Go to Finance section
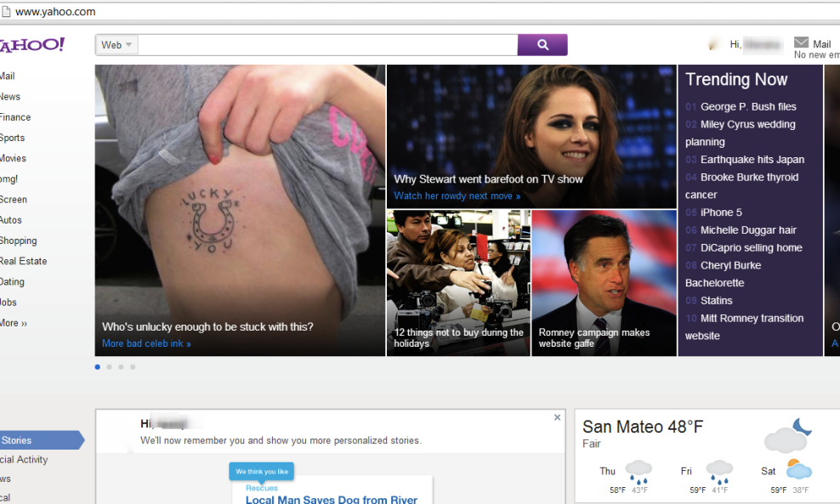The width and height of the screenshot is (840, 504). coord(15,117)
